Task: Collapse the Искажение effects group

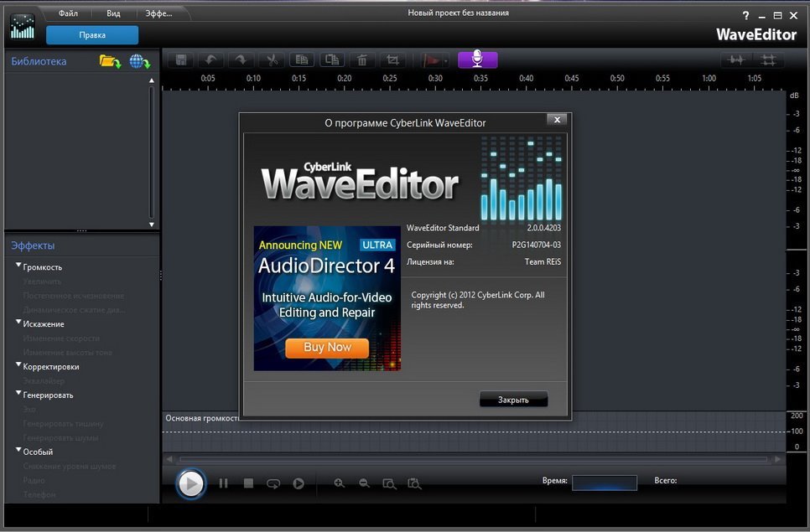Action: [x=18, y=322]
